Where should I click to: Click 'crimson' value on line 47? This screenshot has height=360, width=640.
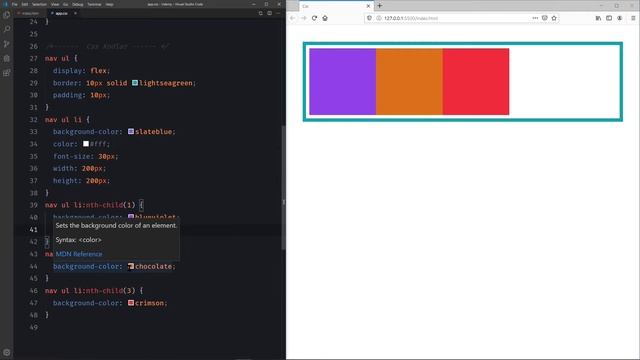[x=149, y=303]
